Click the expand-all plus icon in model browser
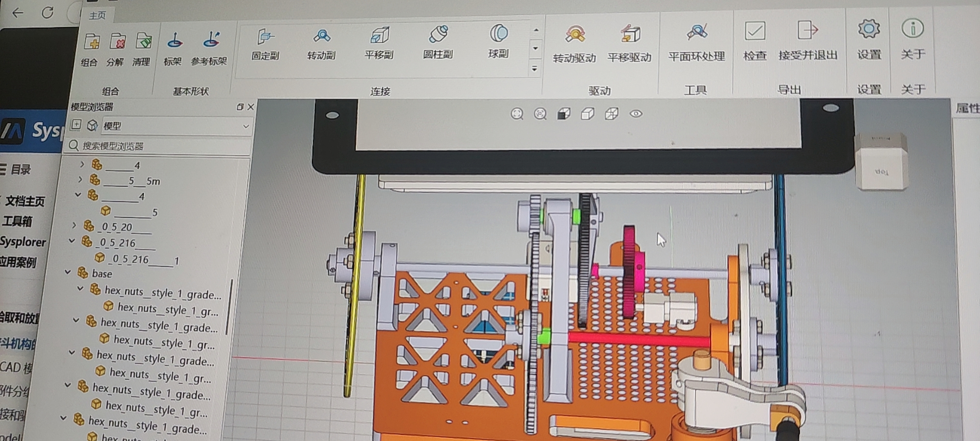This screenshot has height=441, width=980. click(76, 125)
